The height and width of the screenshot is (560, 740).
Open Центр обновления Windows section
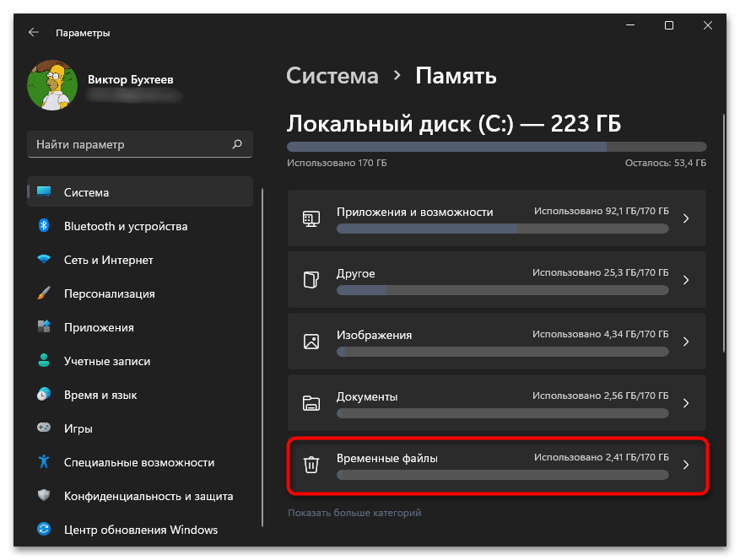[140, 530]
